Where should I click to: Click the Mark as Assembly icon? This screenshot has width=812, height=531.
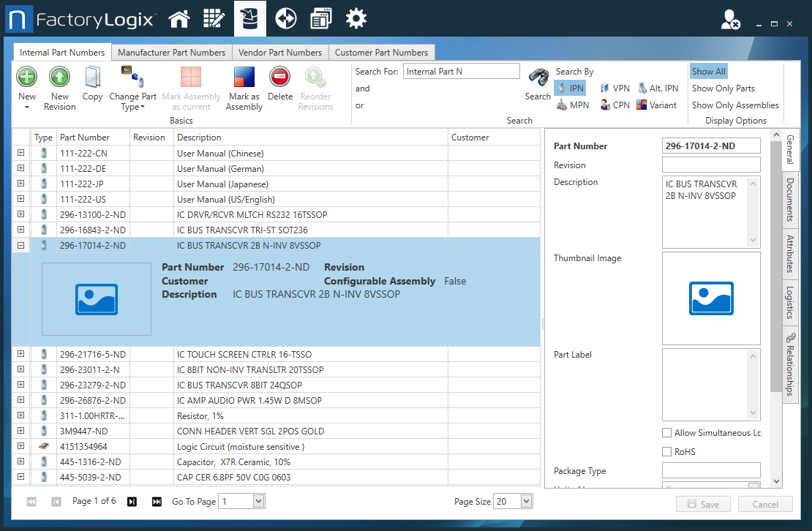[x=244, y=77]
